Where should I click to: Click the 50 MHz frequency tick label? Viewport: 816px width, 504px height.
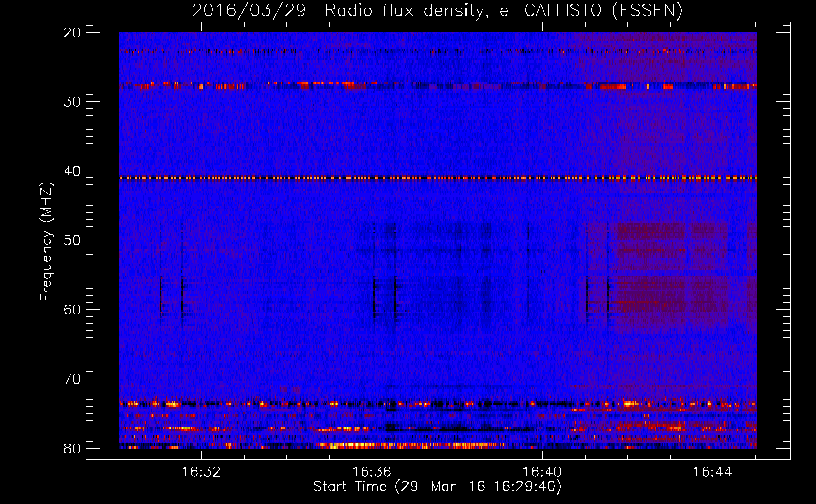coord(73,240)
